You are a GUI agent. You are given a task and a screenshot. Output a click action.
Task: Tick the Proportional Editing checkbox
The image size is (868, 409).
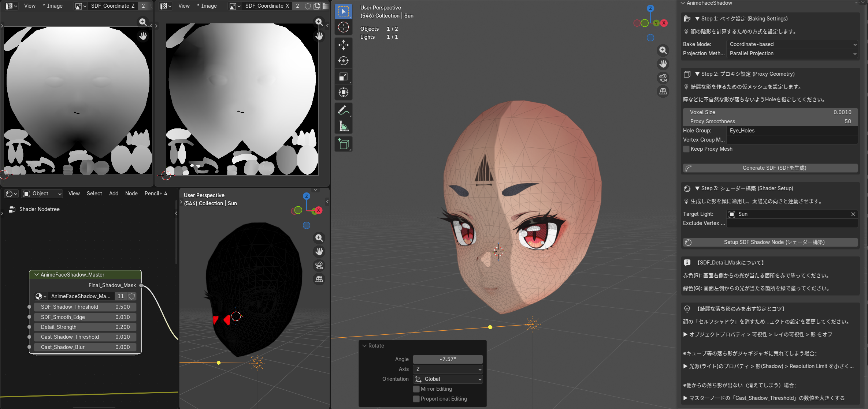point(416,399)
